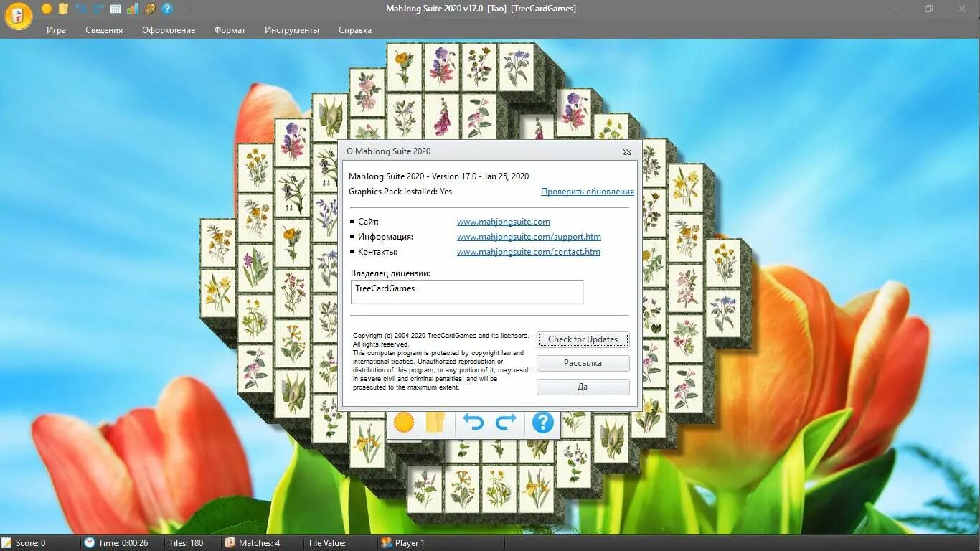Minimize the MahJong Suite window
980x551 pixels.
pos(897,9)
